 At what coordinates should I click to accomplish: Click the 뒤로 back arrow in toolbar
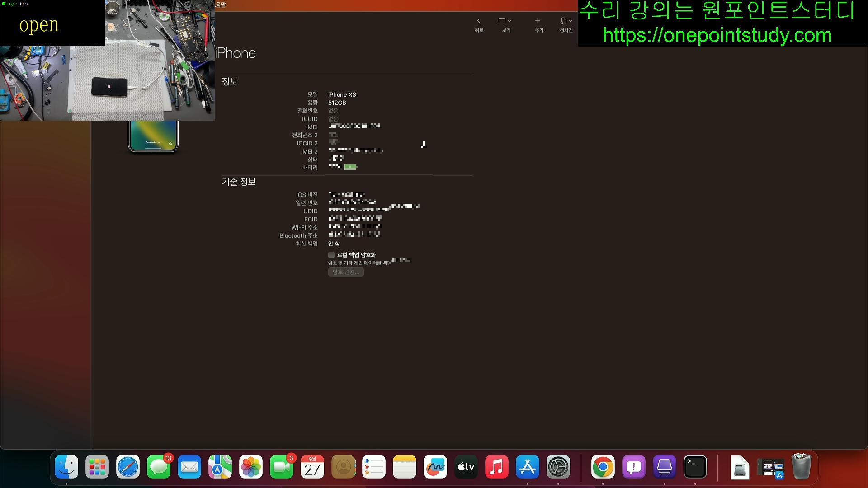479,21
